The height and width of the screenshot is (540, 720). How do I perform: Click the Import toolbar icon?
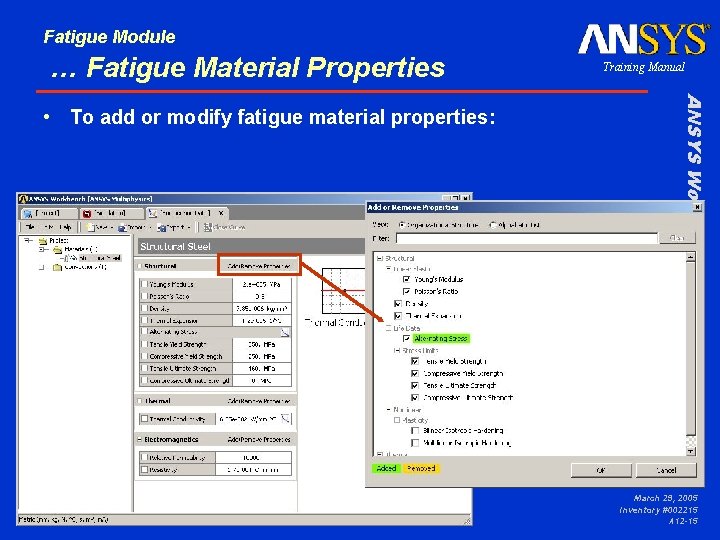click(x=122, y=227)
